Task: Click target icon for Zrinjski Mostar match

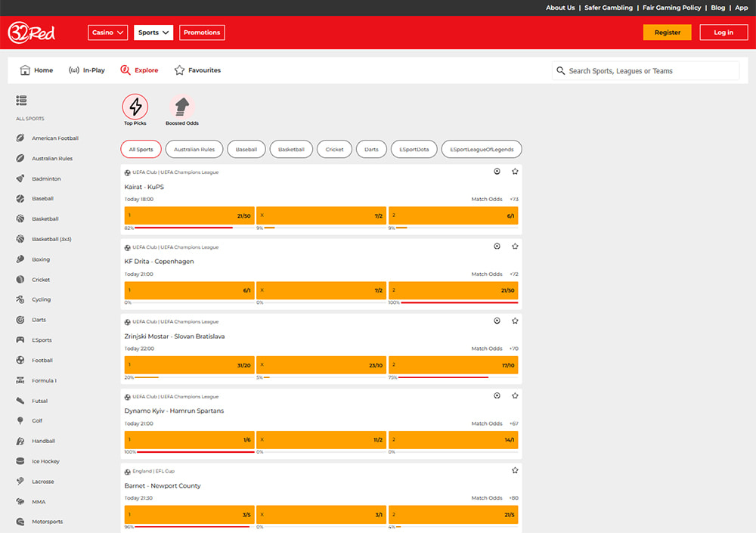Action: tap(497, 321)
